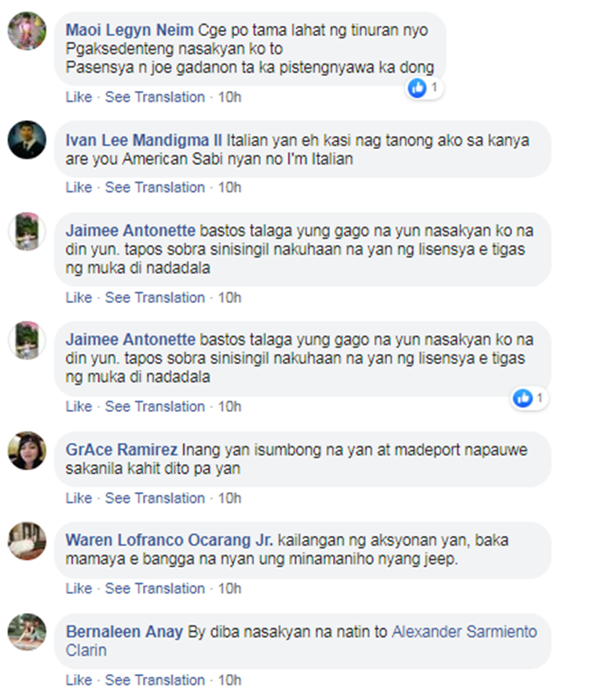Open Bernaleen Anay's profile picture

click(27, 632)
